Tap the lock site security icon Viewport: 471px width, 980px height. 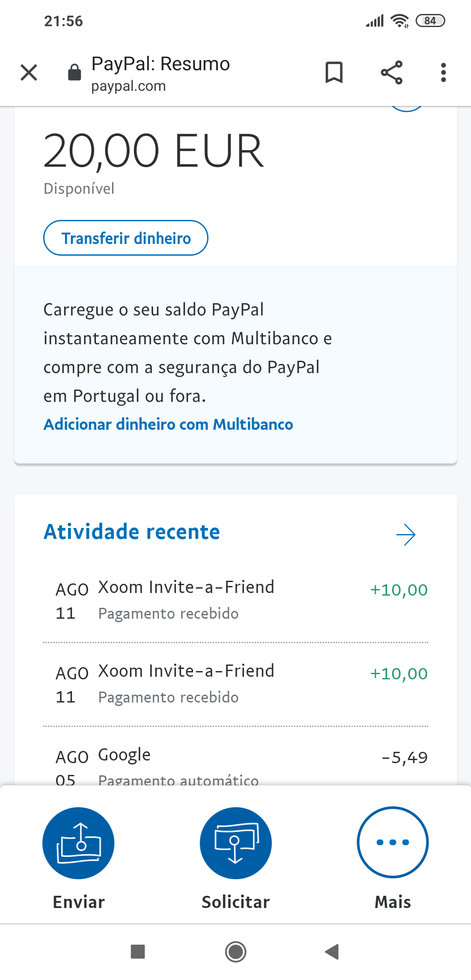click(x=75, y=72)
